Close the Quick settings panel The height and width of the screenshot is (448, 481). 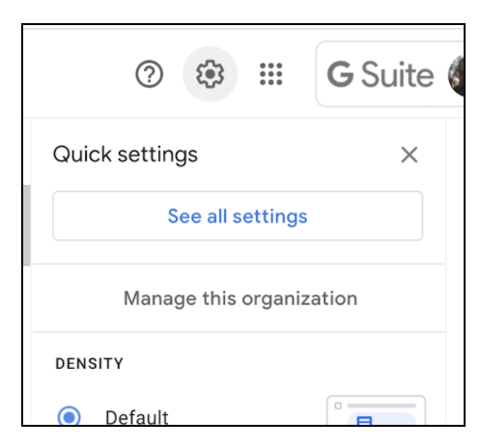(410, 154)
